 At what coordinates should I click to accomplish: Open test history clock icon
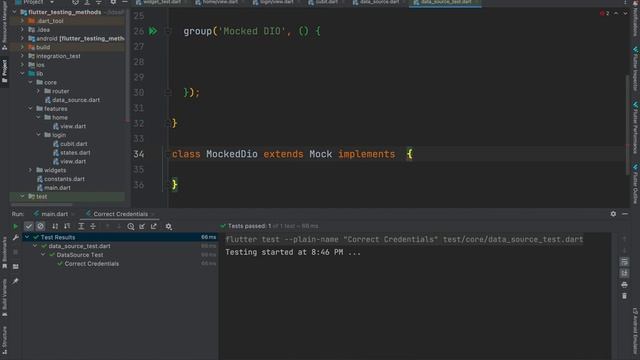tap(131, 226)
